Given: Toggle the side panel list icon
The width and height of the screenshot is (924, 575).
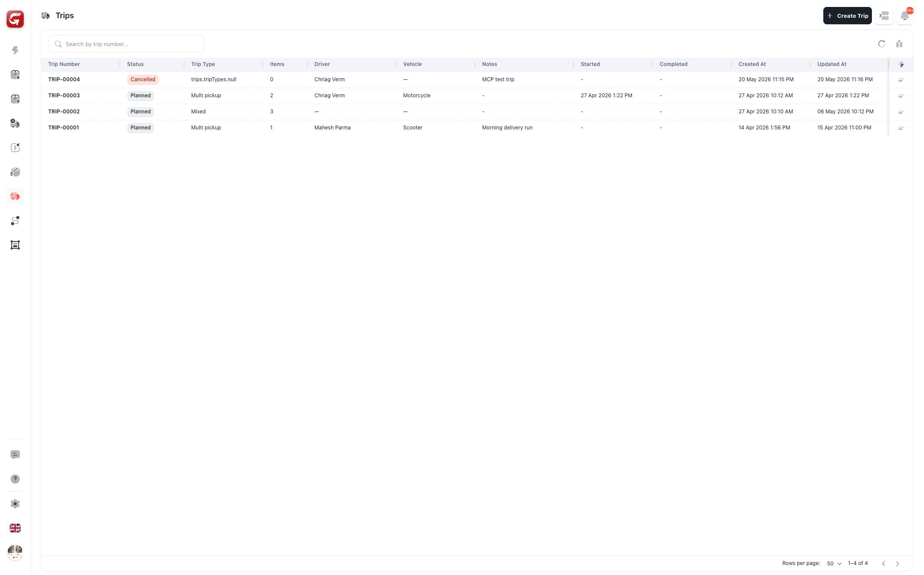Looking at the screenshot, I should tap(884, 16).
